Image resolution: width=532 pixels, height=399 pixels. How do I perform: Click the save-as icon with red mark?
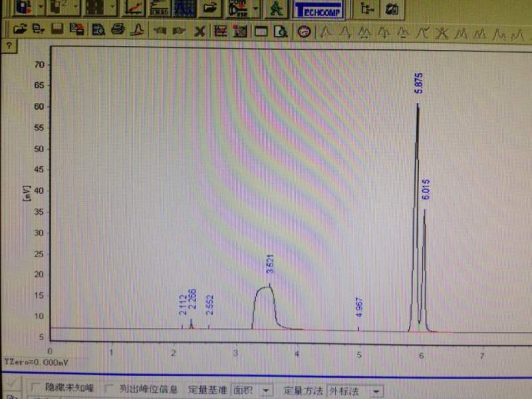[x=76, y=30]
